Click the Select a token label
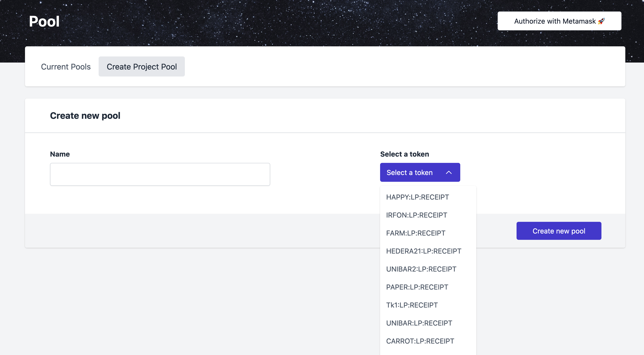This screenshot has height=355, width=644. pos(404,154)
